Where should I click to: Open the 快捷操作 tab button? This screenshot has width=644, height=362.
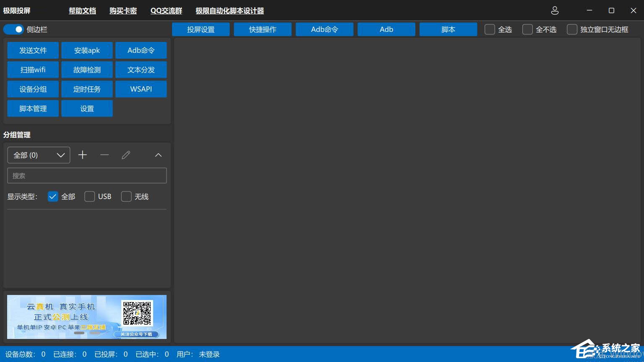263,29
